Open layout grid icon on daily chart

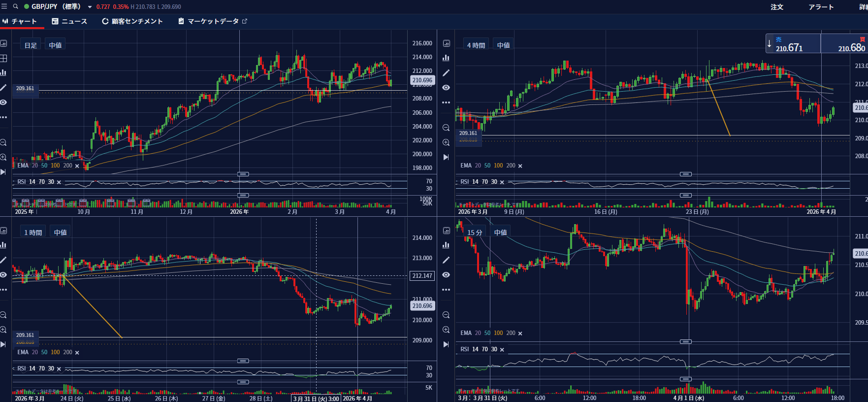click(3, 58)
